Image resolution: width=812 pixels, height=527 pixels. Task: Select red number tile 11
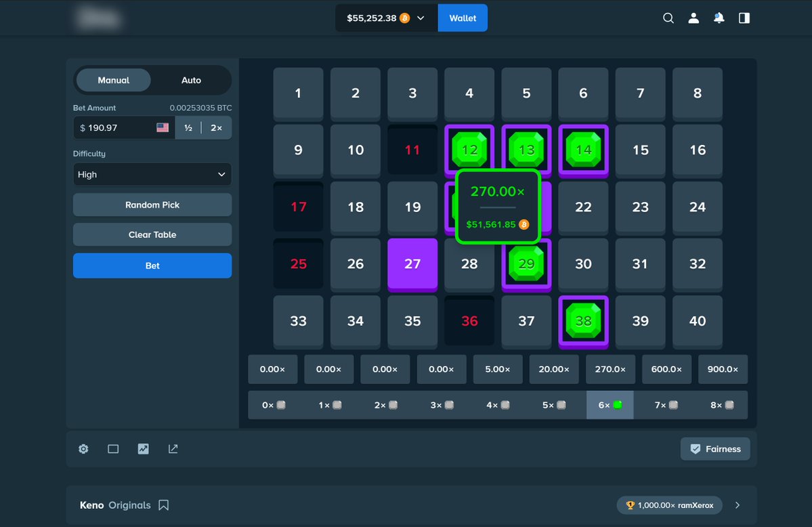pyautogui.click(x=412, y=150)
